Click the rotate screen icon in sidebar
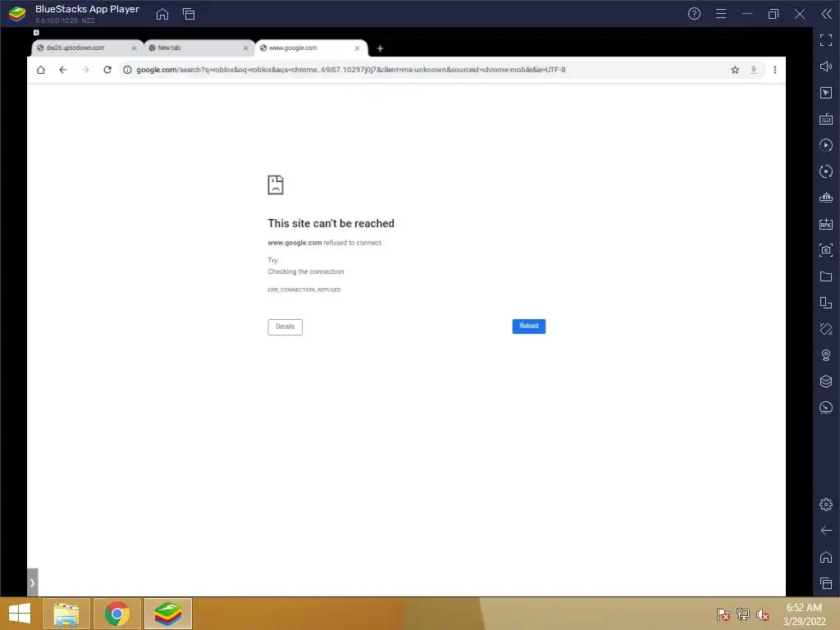This screenshot has width=840, height=630. 826,303
